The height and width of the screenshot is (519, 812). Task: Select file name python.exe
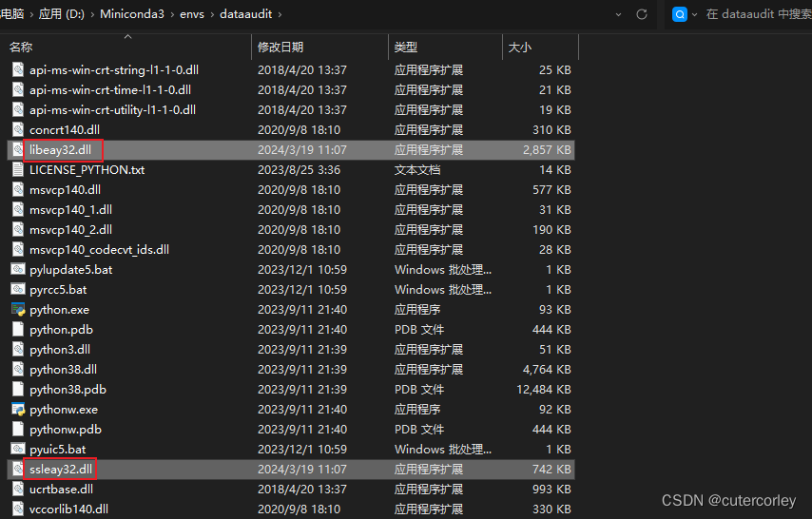(59, 310)
